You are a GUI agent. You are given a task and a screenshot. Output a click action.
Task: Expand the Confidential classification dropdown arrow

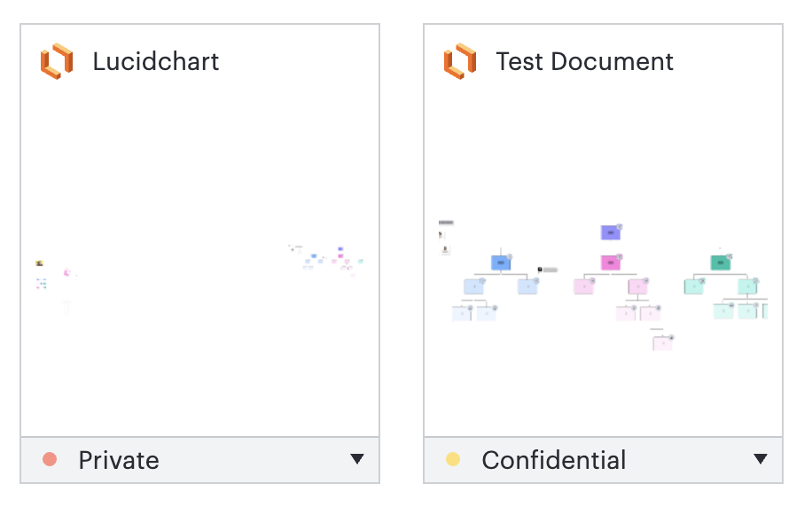(761, 459)
